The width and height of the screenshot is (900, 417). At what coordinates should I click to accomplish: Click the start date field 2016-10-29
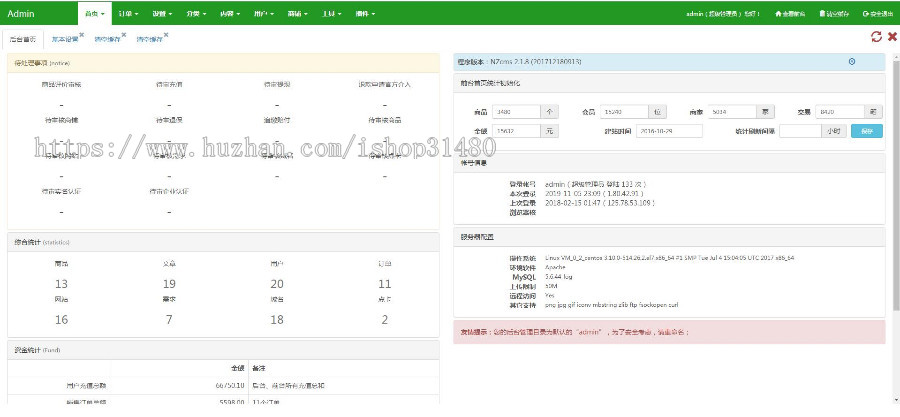[669, 131]
